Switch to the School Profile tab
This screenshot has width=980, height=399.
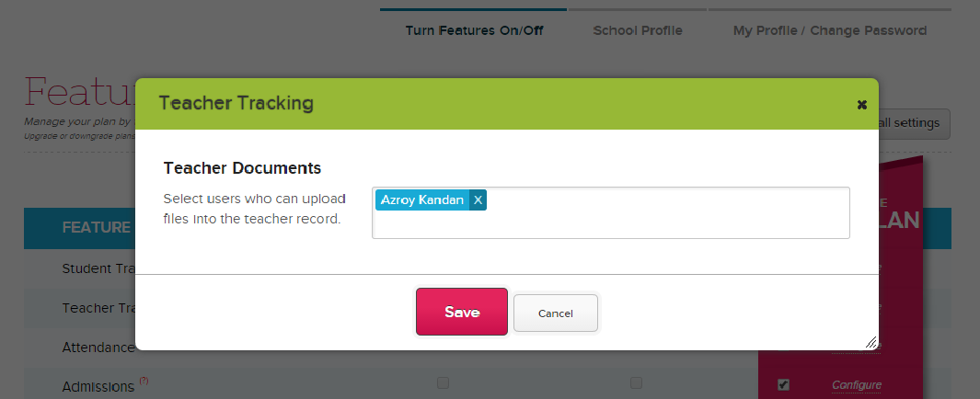point(638,30)
